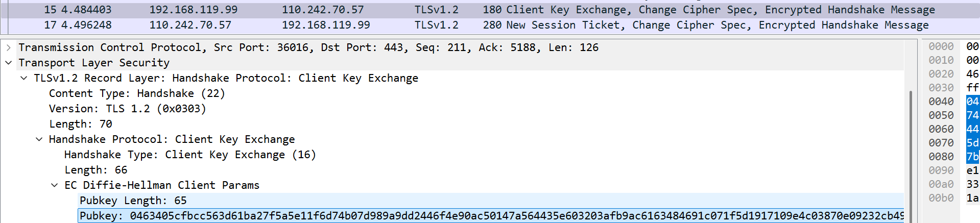
Task: Click the handshake Length: 66 field
Action: tap(96, 170)
